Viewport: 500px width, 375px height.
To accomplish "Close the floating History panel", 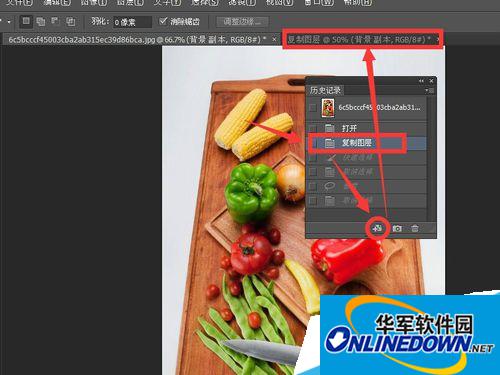I will coord(431,81).
